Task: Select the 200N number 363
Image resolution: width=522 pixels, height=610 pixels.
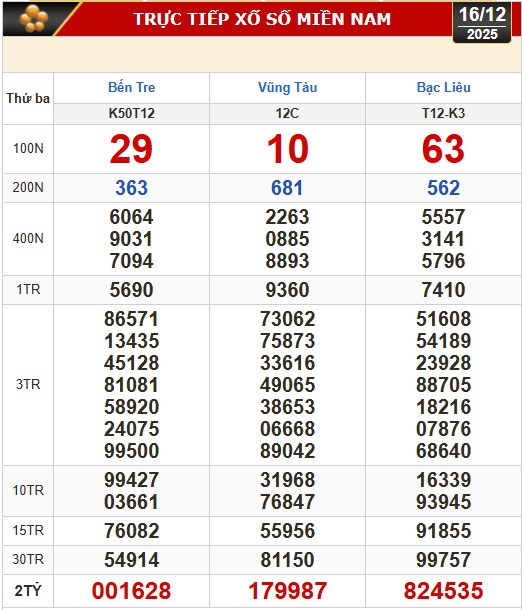Action: pyautogui.click(x=131, y=188)
